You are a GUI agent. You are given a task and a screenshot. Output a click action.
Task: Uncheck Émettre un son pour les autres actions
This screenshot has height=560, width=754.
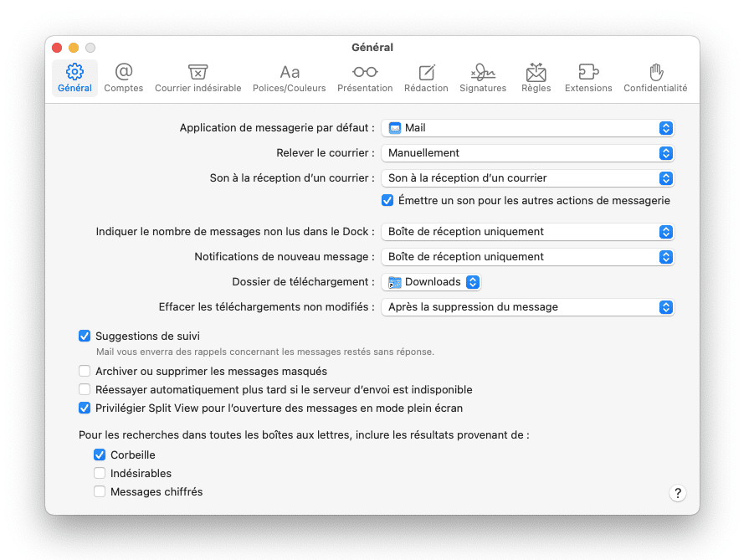click(387, 200)
